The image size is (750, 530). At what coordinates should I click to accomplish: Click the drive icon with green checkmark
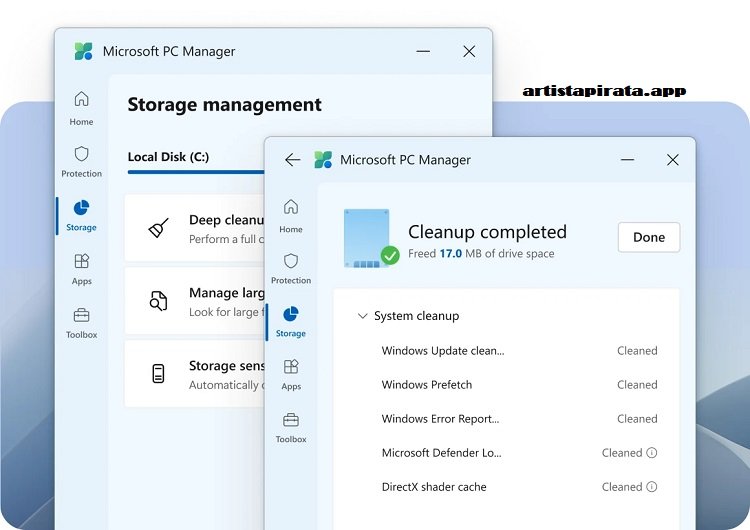pyautogui.click(x=371, y=238)
